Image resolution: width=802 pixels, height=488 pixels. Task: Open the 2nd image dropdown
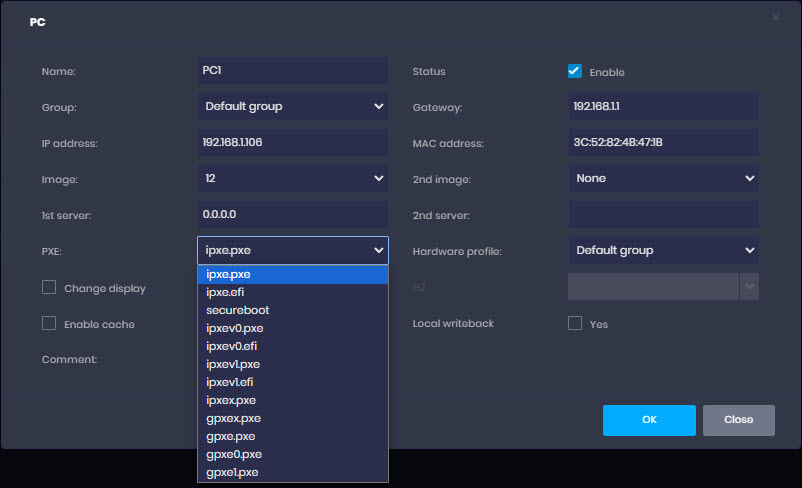(663, 179)
